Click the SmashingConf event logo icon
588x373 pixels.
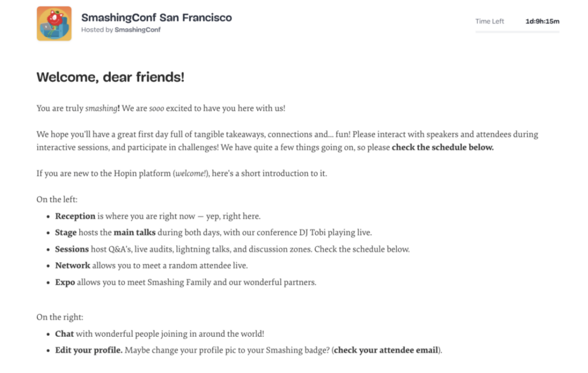pyautogui.click(x=54, y=24)
